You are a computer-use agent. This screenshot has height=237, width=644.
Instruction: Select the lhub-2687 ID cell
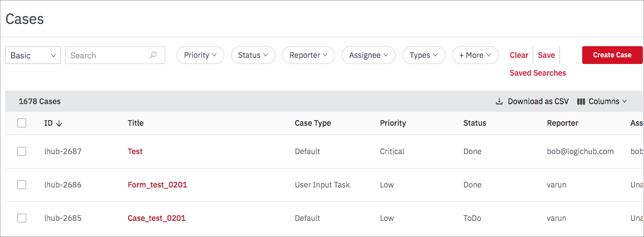click(x=63, y=151)
